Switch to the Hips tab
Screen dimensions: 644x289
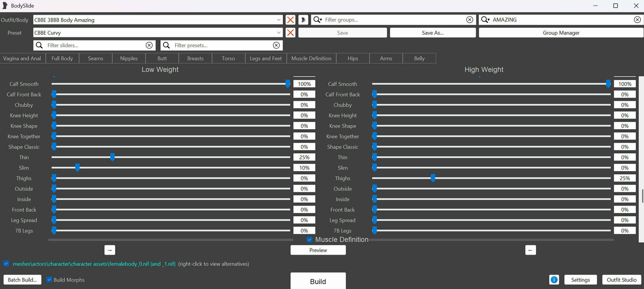pyautogui.click(x=353, y=58)
